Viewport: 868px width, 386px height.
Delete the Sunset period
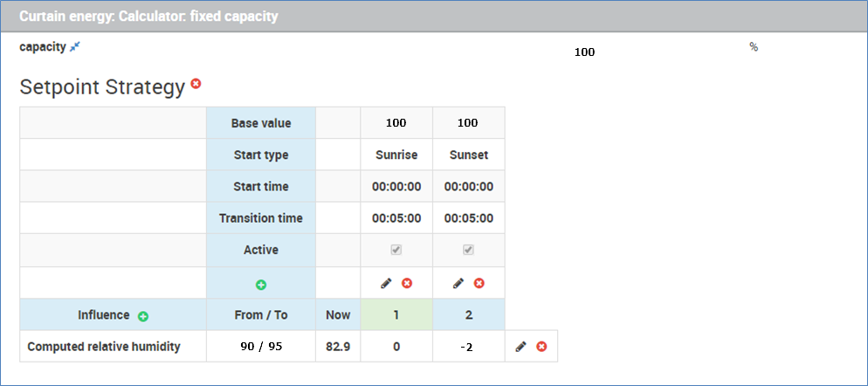point(479,283)
